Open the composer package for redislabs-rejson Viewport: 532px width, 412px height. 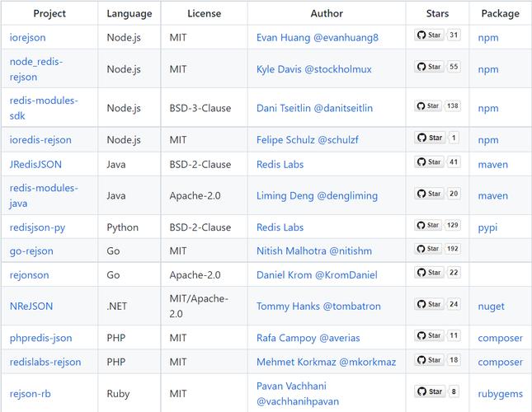coord(501,363)
